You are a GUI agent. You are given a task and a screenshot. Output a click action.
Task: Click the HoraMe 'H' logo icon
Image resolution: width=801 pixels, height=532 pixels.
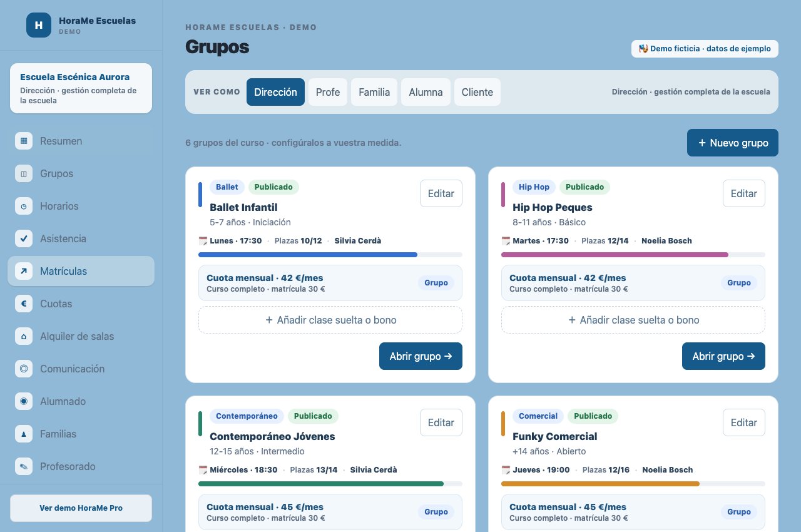tap(39, 25)
